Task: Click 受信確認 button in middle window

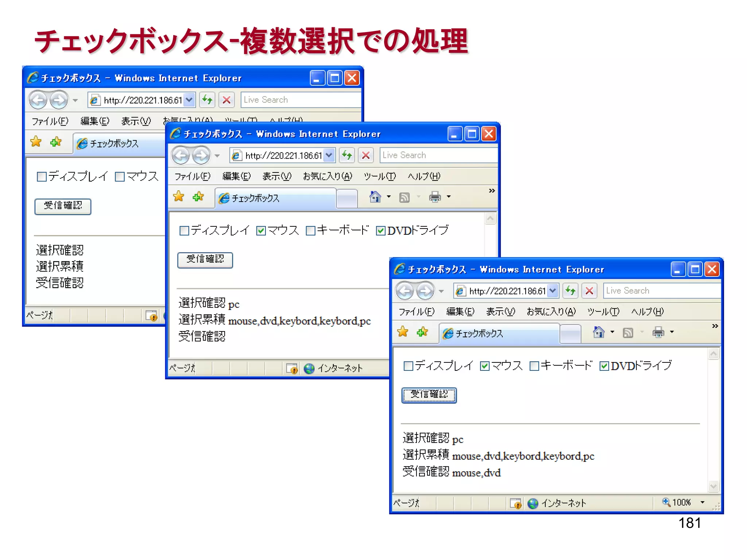Action: 205,260
